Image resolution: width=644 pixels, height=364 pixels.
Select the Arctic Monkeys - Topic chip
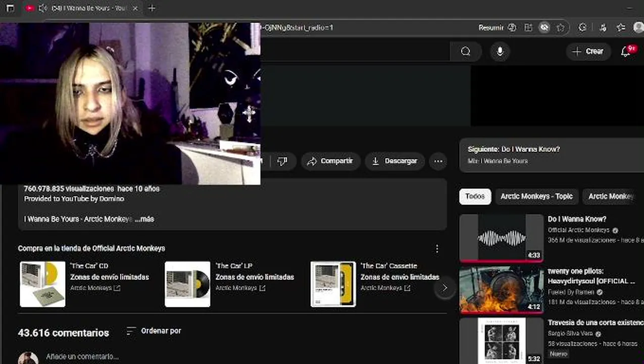536,197
